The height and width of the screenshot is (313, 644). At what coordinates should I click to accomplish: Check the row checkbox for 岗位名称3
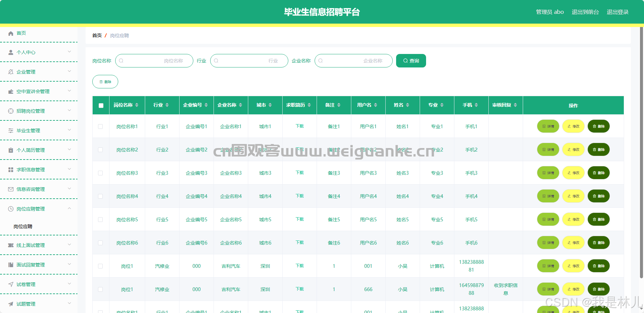[x=100, y=173]
